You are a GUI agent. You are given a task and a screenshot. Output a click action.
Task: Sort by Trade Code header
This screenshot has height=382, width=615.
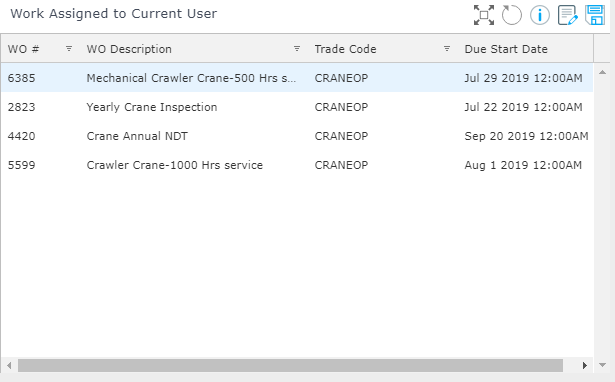click(345, 49)
